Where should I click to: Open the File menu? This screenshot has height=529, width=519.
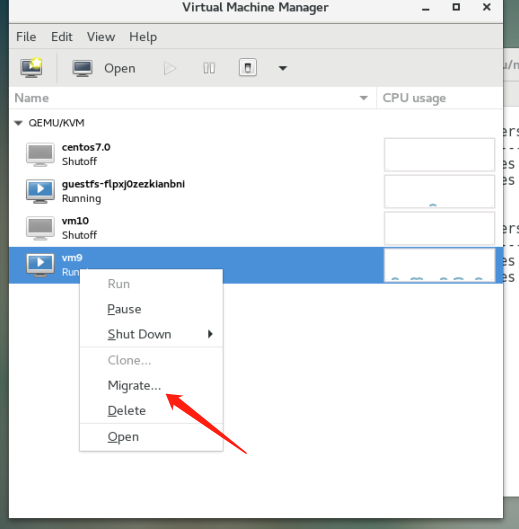click(x=26, y=37)
